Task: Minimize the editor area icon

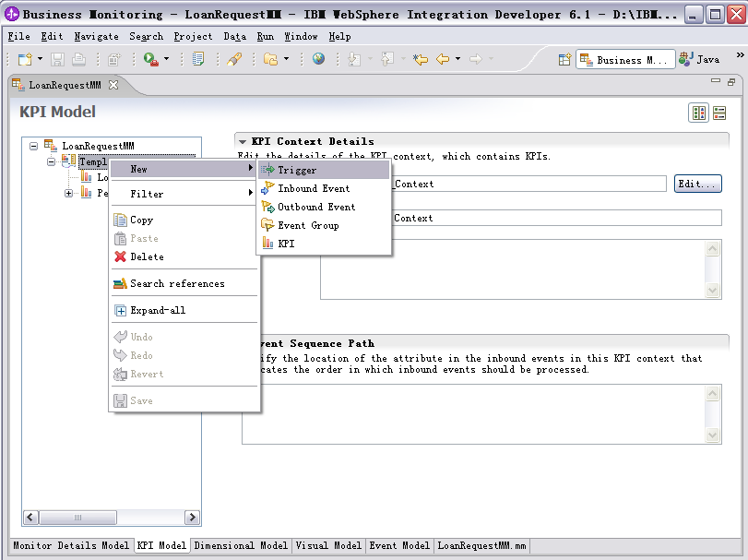Action: [x=716, y=81]
